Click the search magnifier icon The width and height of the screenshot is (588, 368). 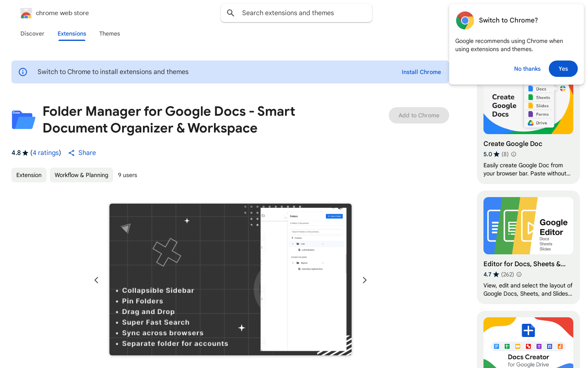tap(231, 13)
